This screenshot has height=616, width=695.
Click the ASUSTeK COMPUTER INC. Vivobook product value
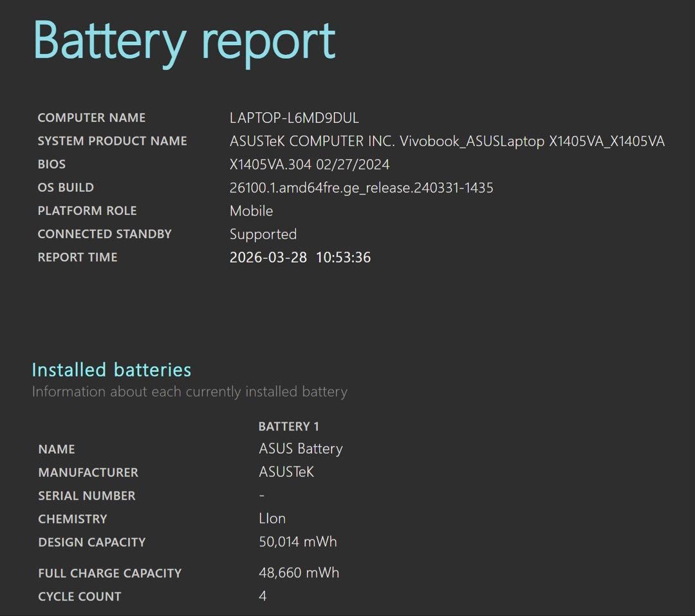(x=447, y=141)
